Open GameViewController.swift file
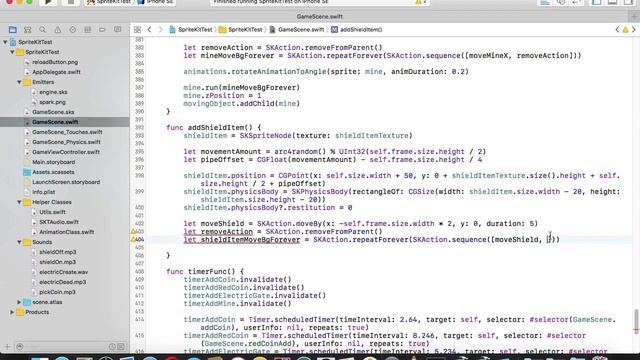The image size is (640, 360). [x=66, y=152]
